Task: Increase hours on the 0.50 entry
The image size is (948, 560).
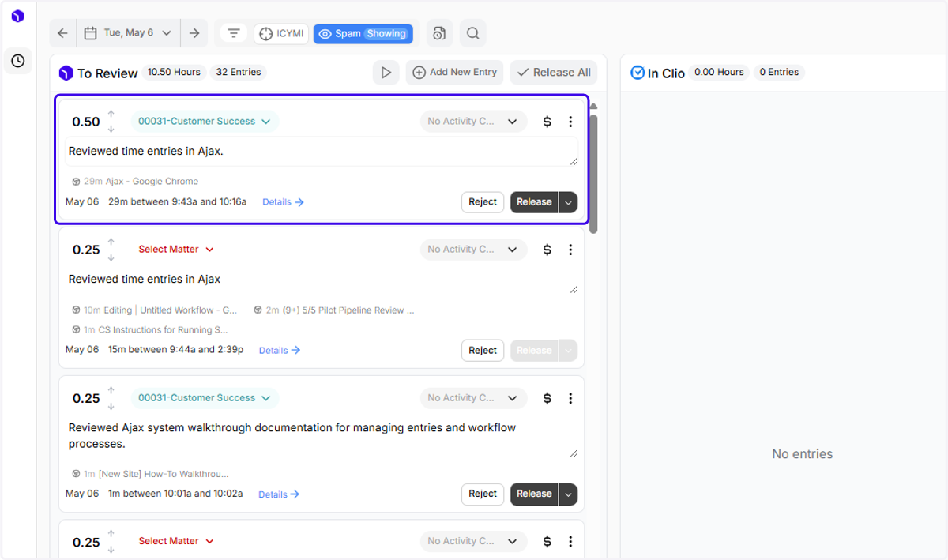Action: [x=111, y=115]
